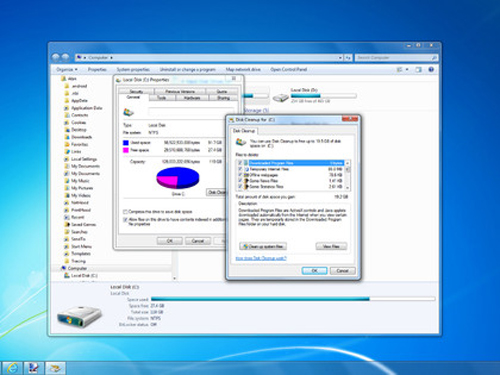Click Cancel in Local Disk Properties dialog
This screenshot has height=375, width=500.
tap(198, 241)
